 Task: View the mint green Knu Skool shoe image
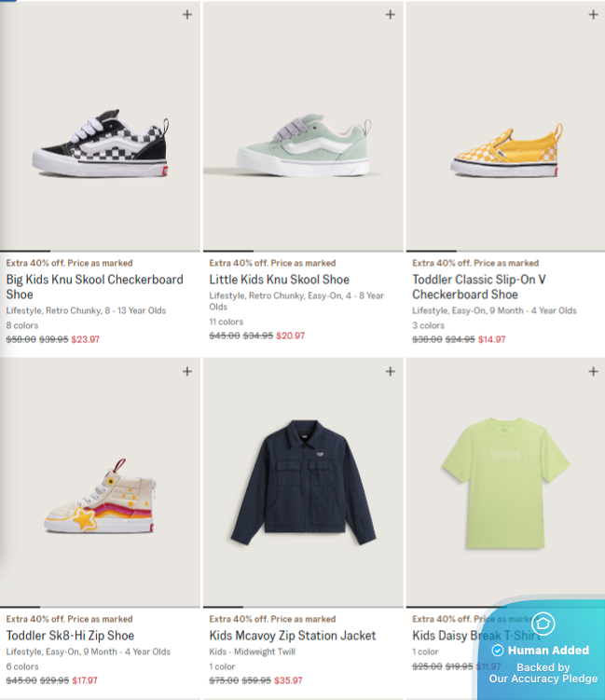click(303, 147)
